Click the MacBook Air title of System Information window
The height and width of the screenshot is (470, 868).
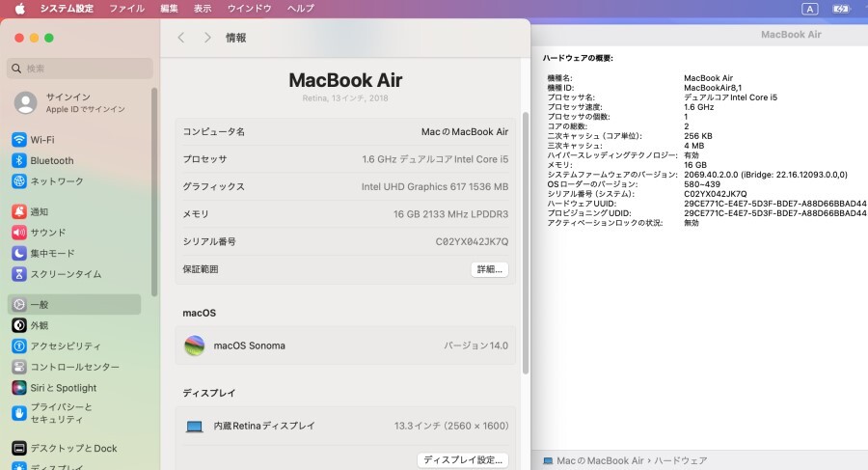[x=791, y=35]
